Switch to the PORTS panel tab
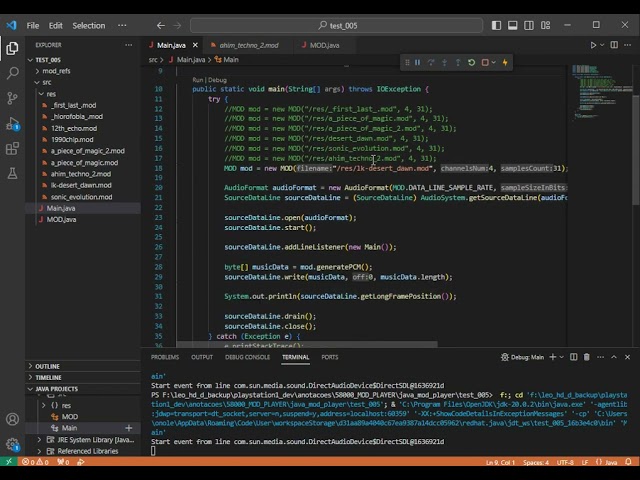Screen dimensions: 640x480 click(x=330, y=357)
